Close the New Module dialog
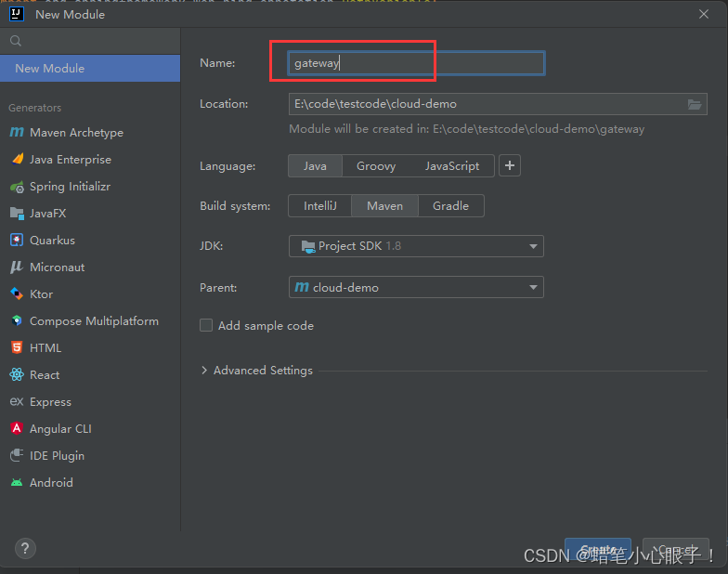Screen dimensions: 728x574 click(x=704, y=14)
